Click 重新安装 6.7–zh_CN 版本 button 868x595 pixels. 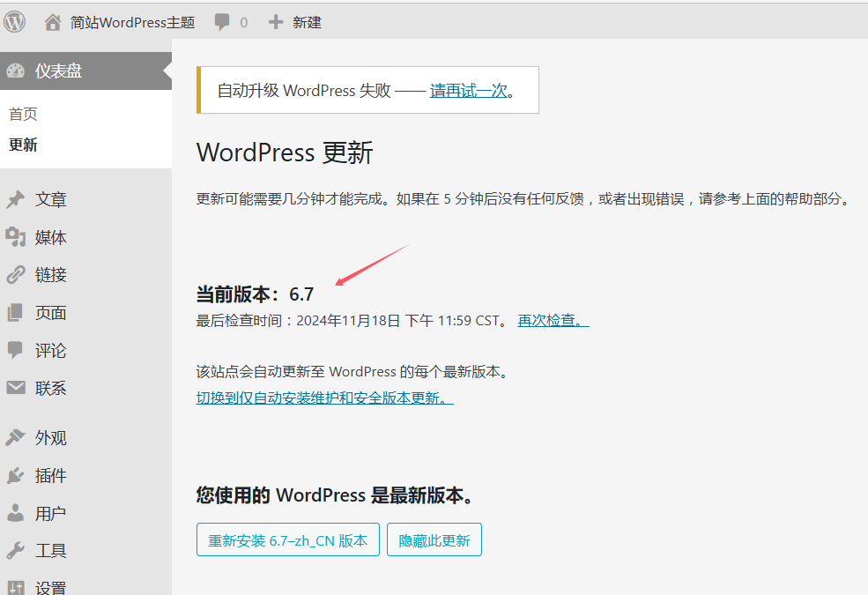[288, 539]
